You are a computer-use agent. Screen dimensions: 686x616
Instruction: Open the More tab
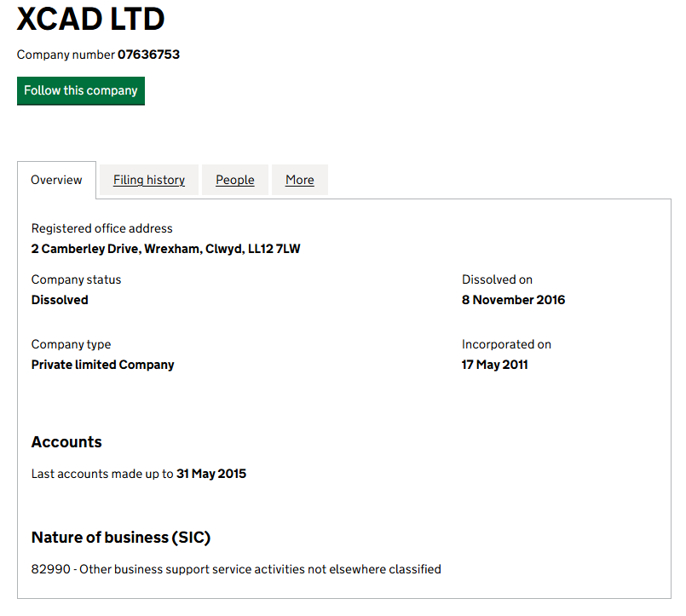pyautogui.click(x=300, y=180)
